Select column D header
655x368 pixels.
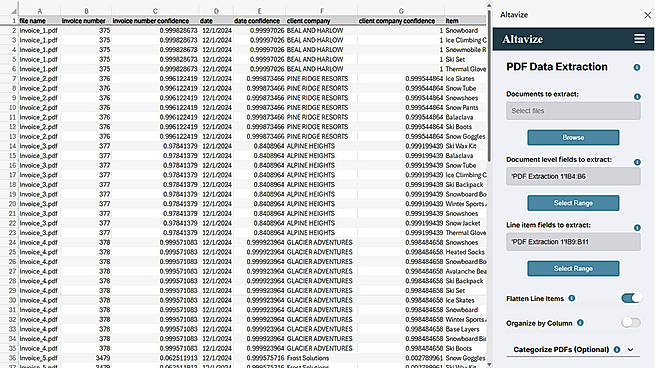[x=216, y=11]
